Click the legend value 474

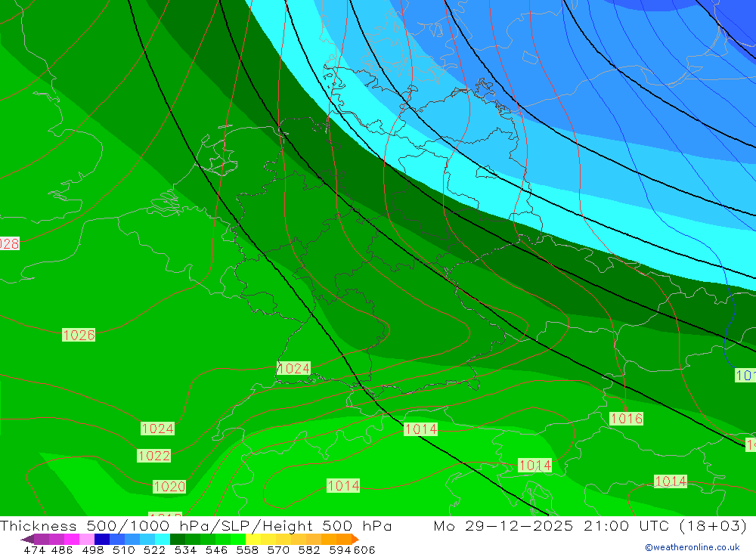coord(34,550)
